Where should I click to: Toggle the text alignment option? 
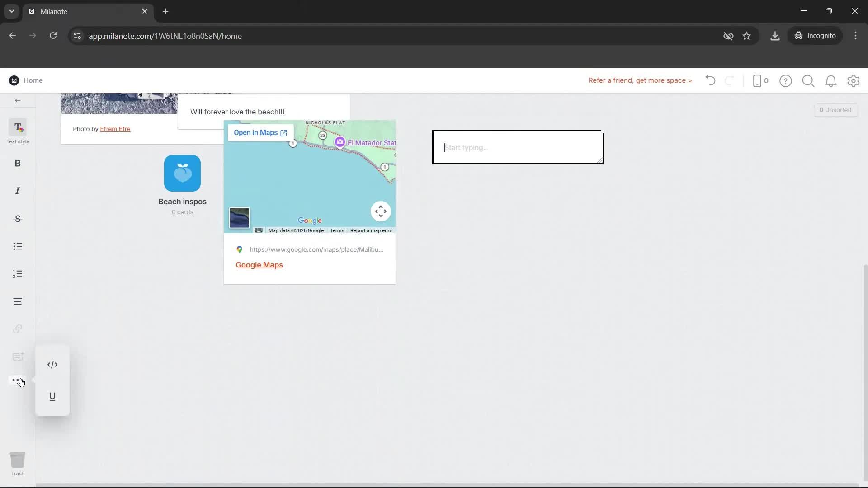[x=18, y=301]
